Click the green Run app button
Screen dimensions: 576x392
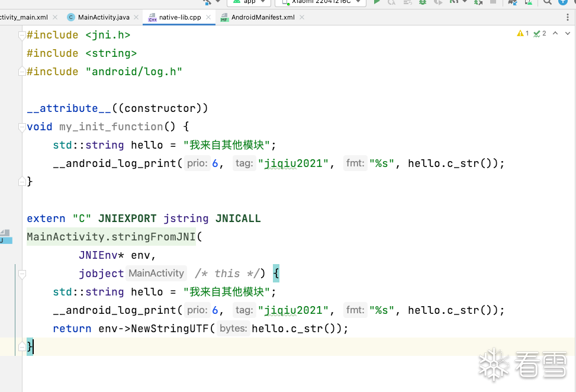tap(377, 2)
